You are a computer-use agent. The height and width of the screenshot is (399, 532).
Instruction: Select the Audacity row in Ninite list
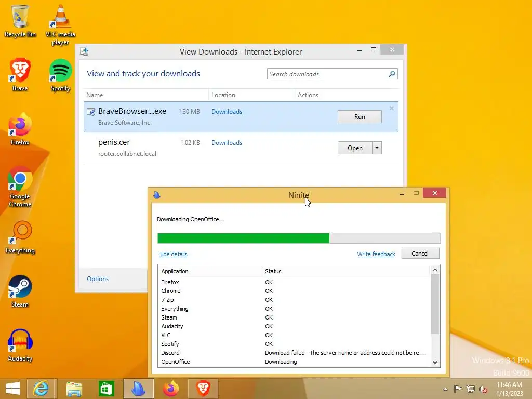295,326
